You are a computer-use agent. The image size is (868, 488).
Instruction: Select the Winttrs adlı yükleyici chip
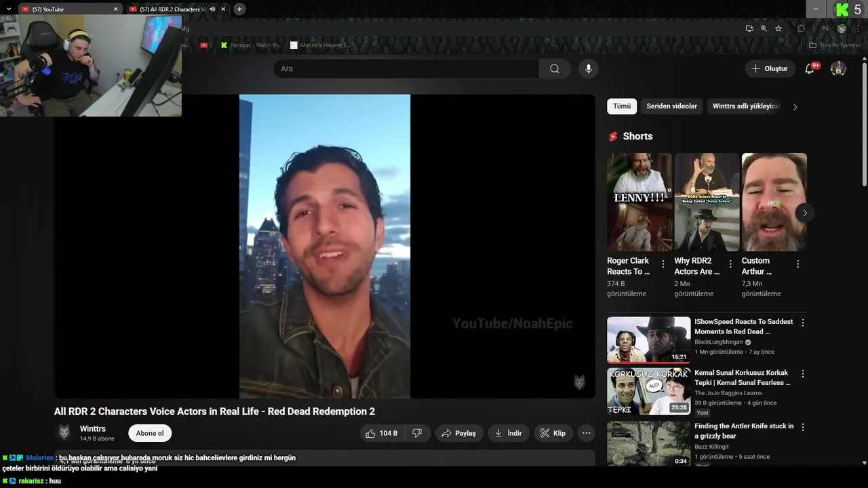point(746,106)
